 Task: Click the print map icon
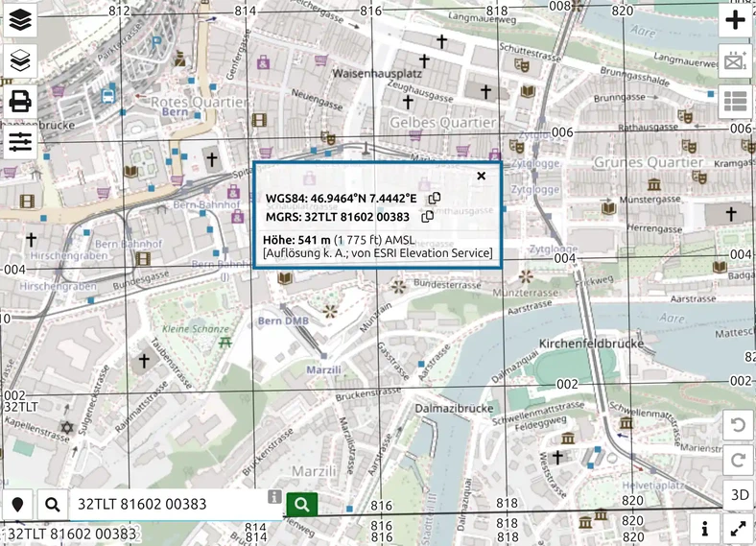(x=20, y=102)
